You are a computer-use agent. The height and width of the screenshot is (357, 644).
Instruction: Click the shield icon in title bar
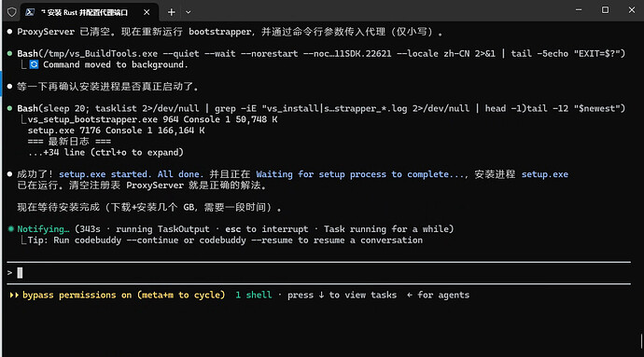pyautogui.click(x=11, y=12)
